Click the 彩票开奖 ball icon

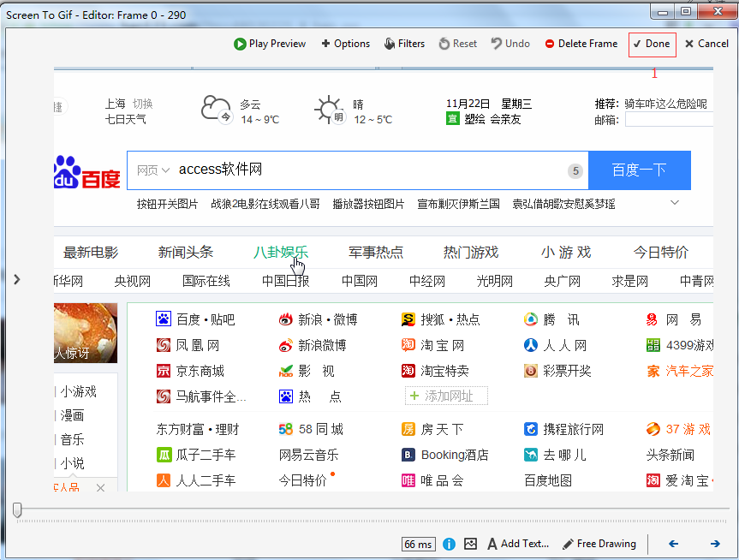tap(531, 371)
